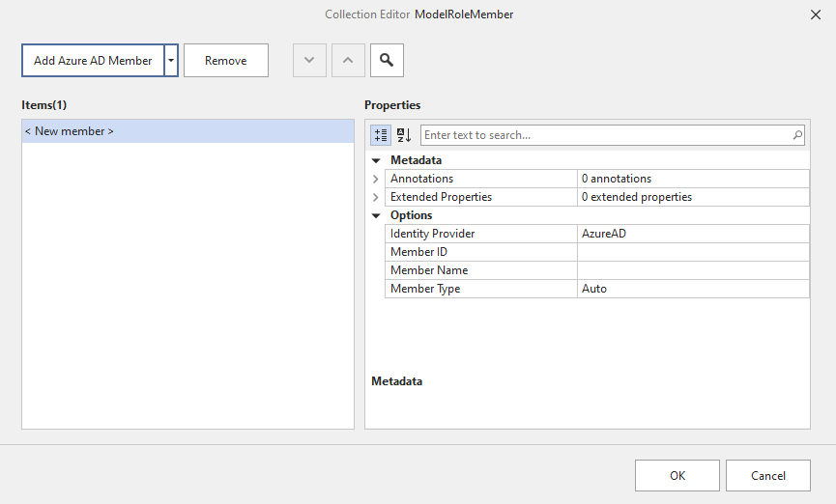The height and width of the screenshot is (504, 836).
Task: Confirm changes with OK
Action: 677,475
